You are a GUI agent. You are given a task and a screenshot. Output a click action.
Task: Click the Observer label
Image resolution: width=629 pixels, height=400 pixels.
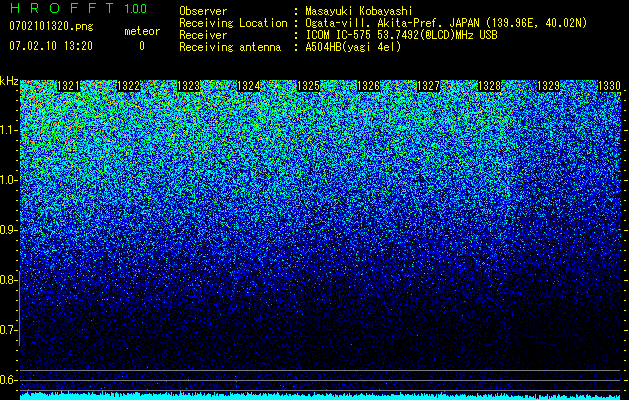[203, 11]
